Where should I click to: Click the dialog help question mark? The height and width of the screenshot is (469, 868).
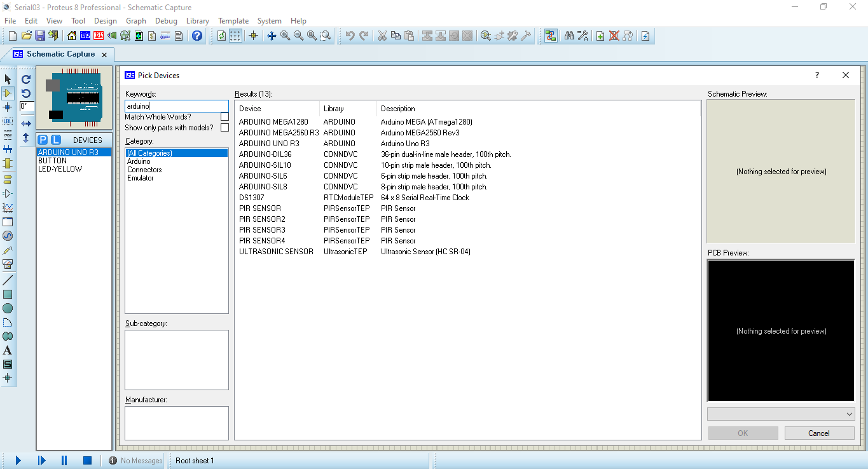(x=817, y=75)
